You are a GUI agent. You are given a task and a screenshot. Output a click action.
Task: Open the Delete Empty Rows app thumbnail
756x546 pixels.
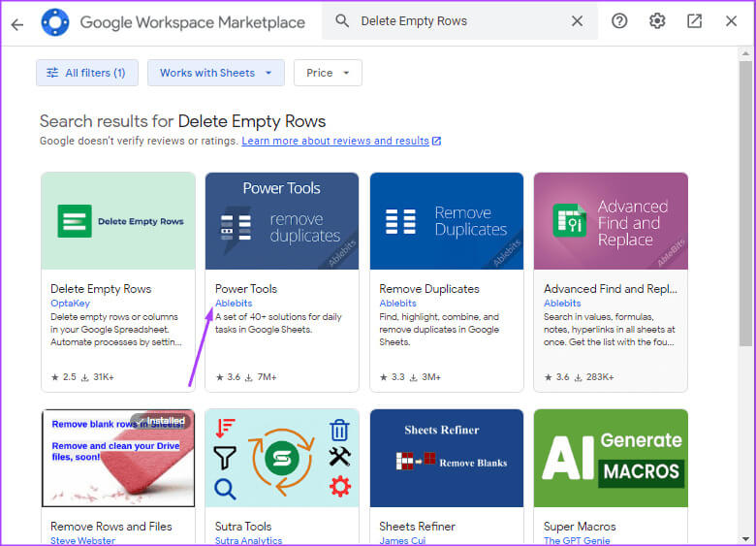[x=118, y=221]
